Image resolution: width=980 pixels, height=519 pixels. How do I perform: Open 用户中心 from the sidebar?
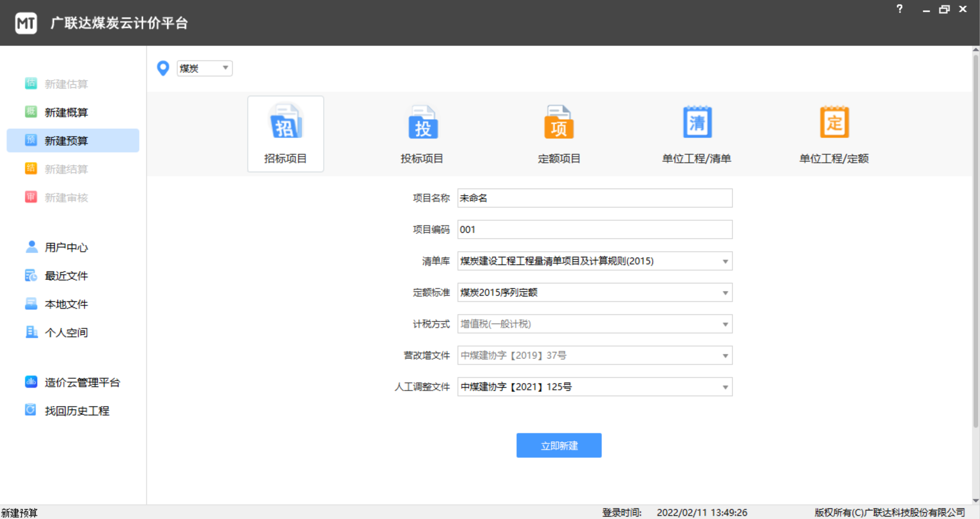[x=65, y=247]
